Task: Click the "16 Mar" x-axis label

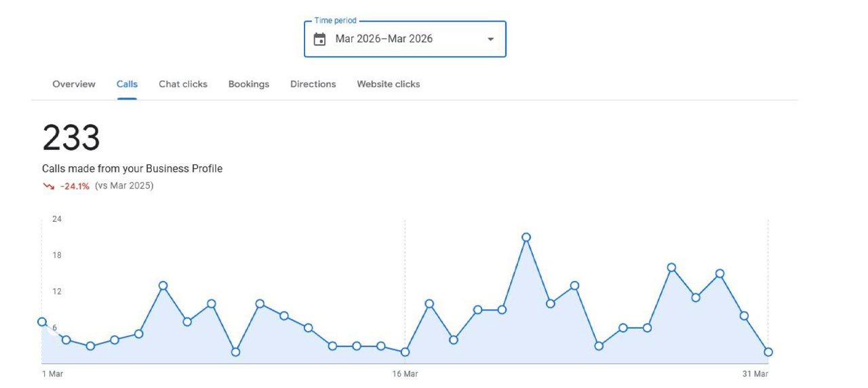Action: click(x=405, y=374)
